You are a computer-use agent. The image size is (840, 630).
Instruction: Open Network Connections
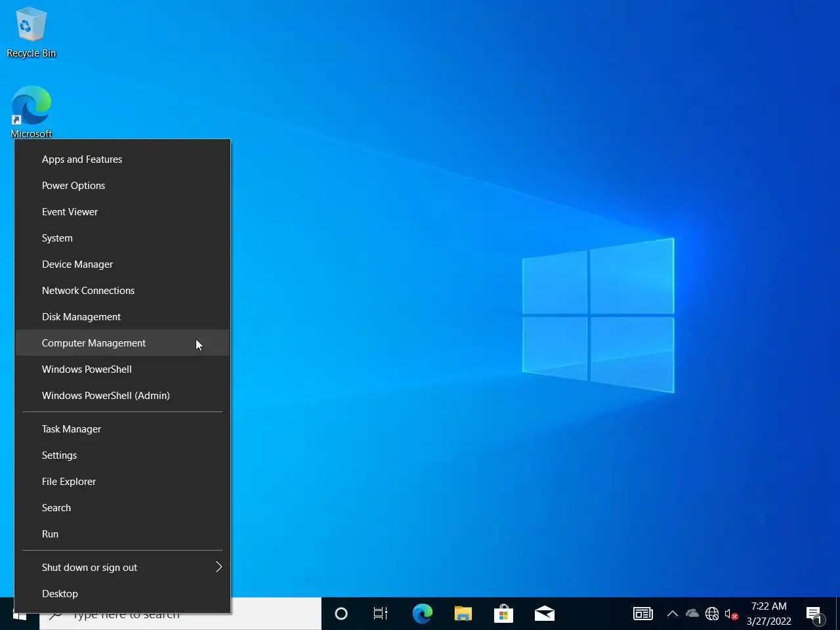(122, 291)
